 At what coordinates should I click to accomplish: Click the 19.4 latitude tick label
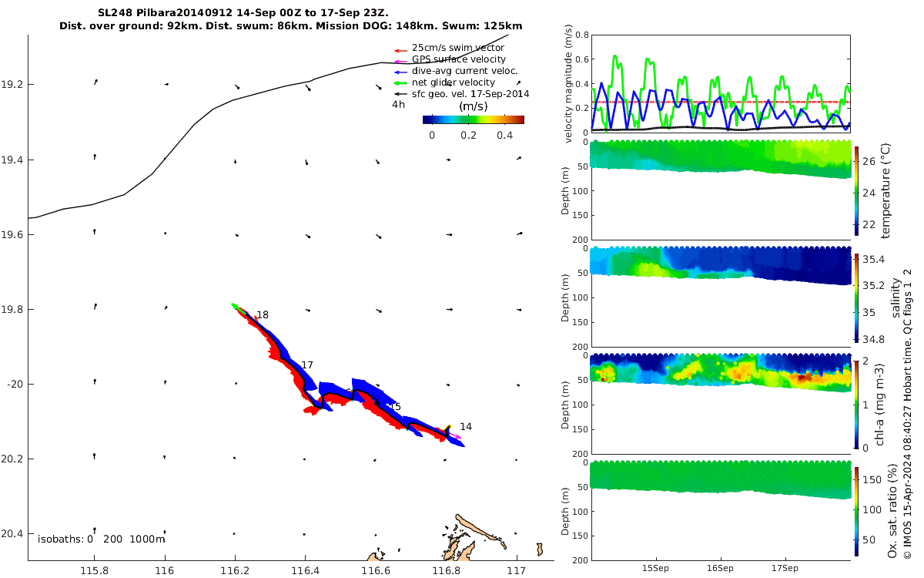(11, 160)
